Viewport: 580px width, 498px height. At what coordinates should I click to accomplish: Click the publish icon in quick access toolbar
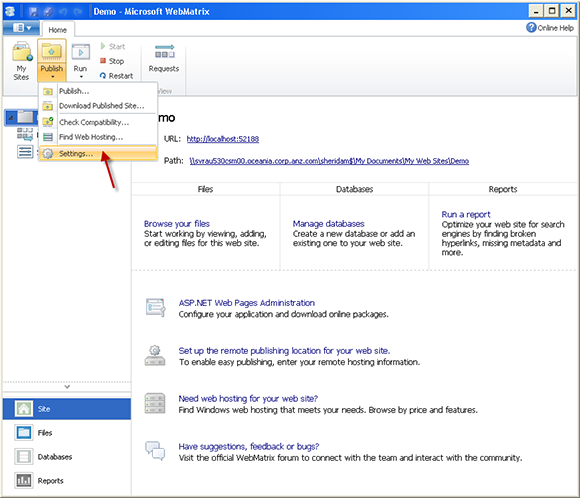tap(48, 11)
